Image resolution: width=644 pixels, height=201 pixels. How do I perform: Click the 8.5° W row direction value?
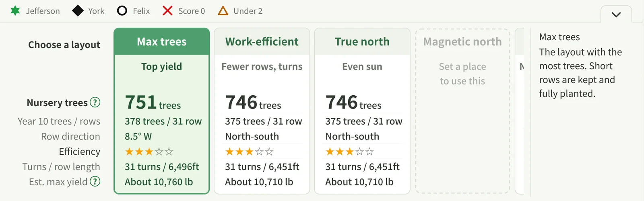pyautogui.click(x=138, y=137)
